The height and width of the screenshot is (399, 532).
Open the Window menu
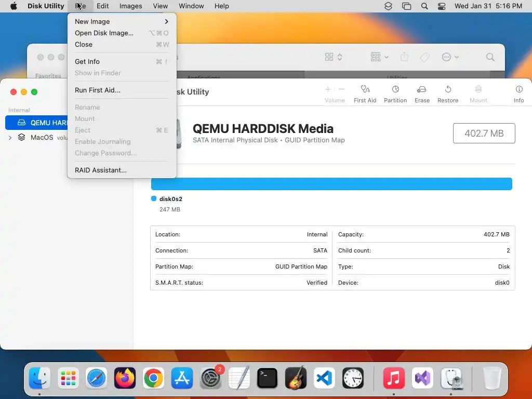(x=191, y=6)
